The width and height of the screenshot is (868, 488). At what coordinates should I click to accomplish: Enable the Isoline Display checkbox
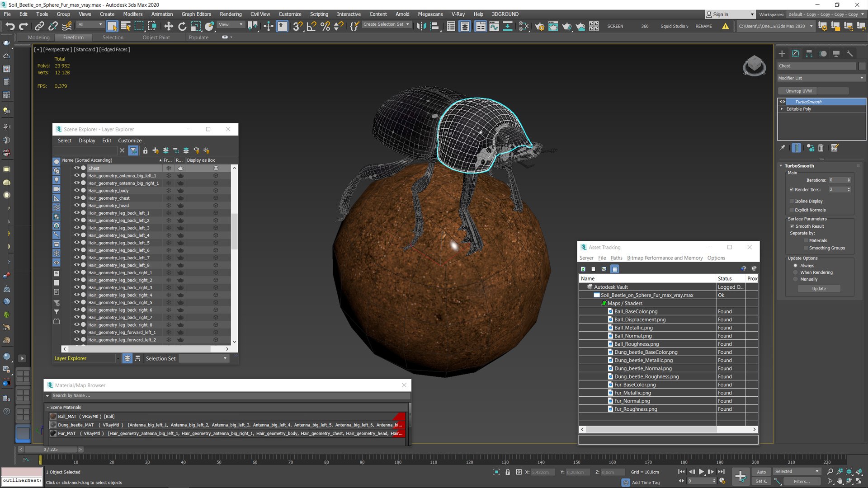[x=792, y=201]
